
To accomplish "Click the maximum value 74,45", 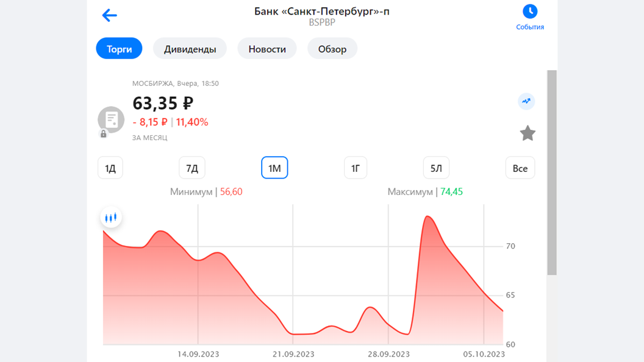I will 451,192.
